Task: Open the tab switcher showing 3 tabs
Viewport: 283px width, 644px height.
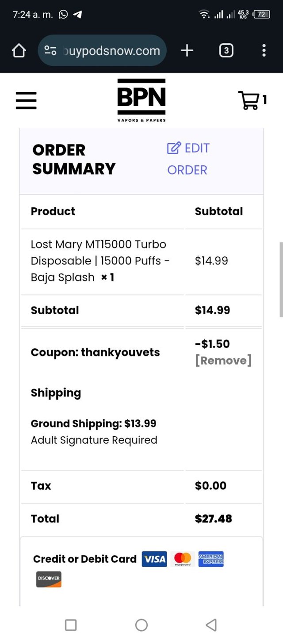Action: click(226, 51)
